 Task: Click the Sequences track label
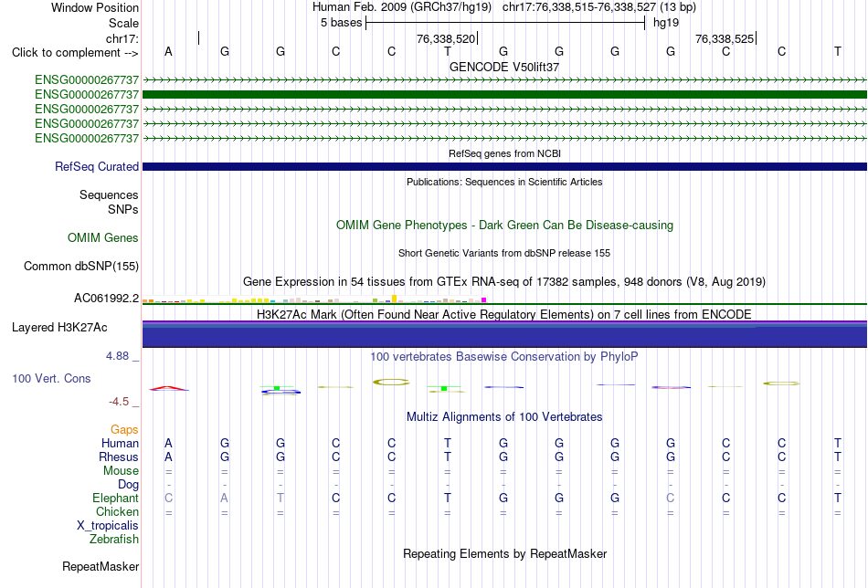(109, 194)
